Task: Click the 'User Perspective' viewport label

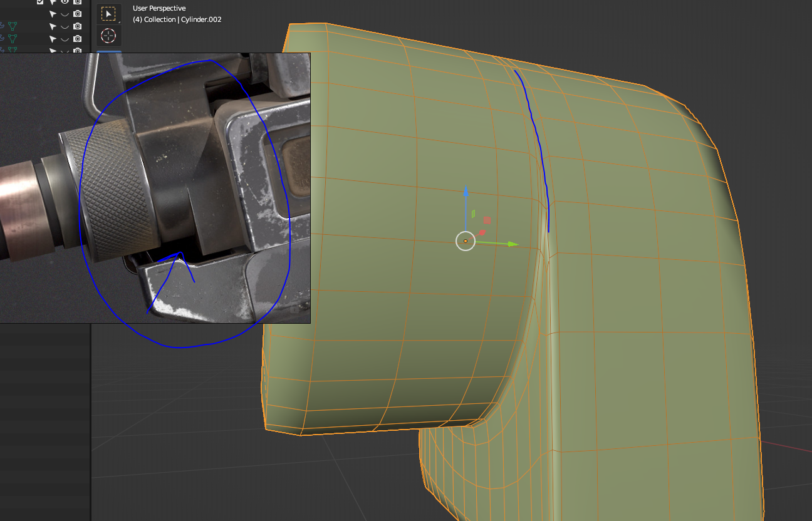Action: coord(159,8)
